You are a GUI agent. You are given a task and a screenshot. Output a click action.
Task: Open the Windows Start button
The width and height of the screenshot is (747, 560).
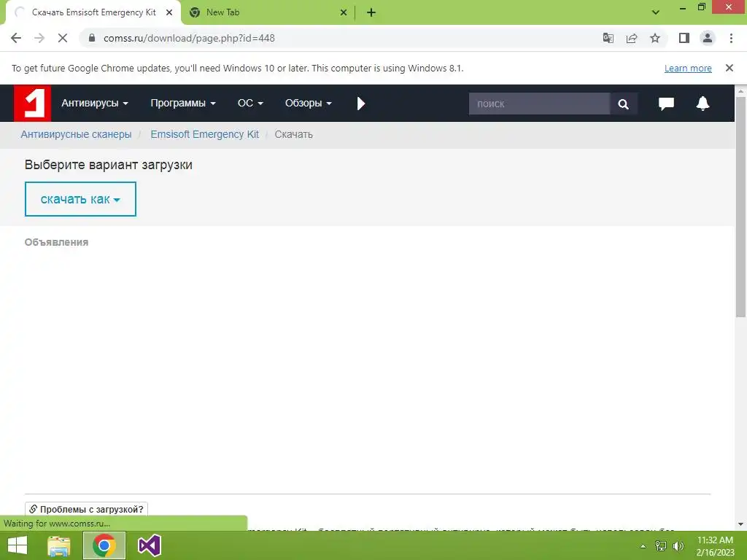(x=18, y=545)
